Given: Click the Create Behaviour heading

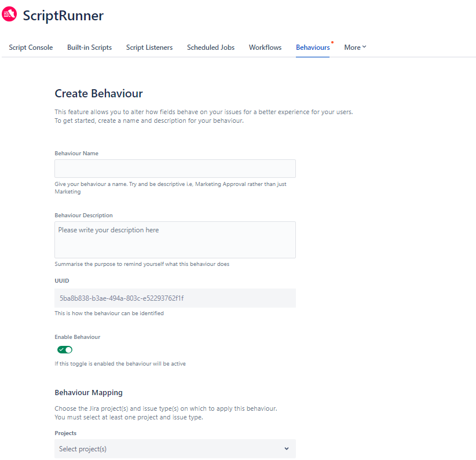Looking at the screenshot, I should 98,93.
